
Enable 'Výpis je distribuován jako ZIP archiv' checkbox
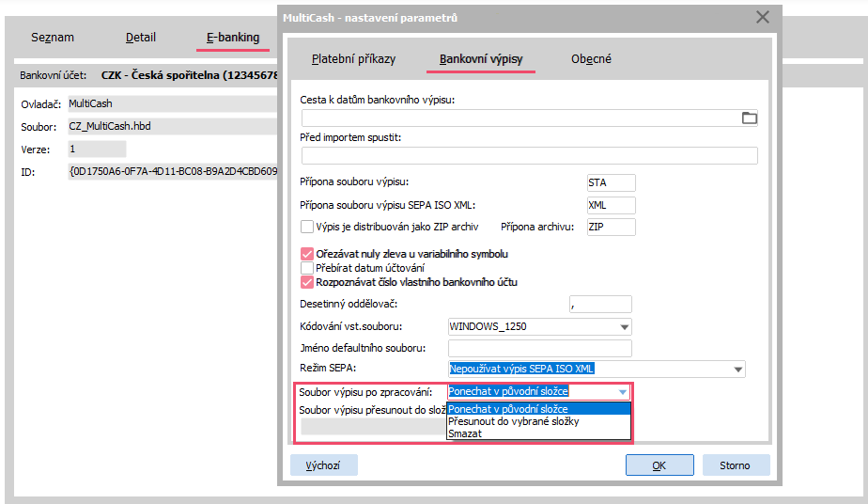click(x=306, y=227)
